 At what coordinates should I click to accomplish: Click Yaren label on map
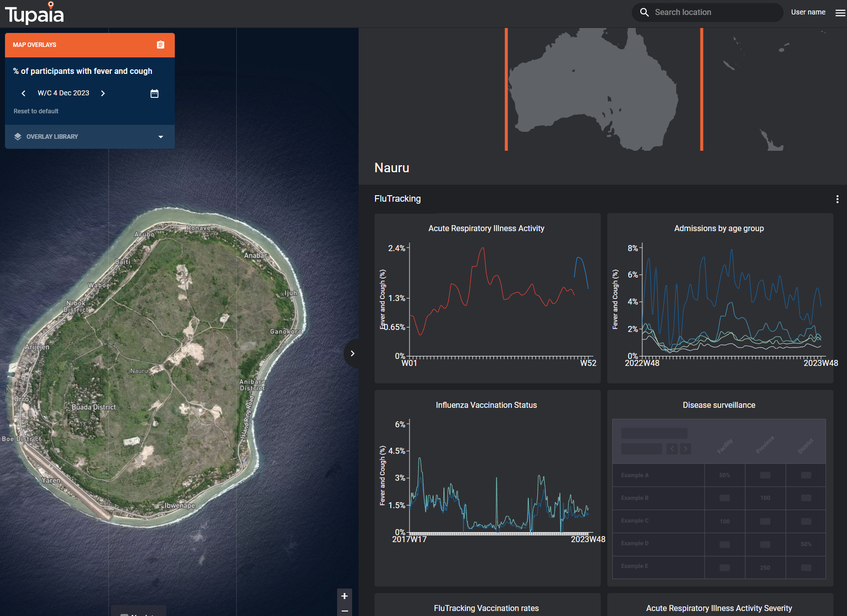[x=51, y=481]
